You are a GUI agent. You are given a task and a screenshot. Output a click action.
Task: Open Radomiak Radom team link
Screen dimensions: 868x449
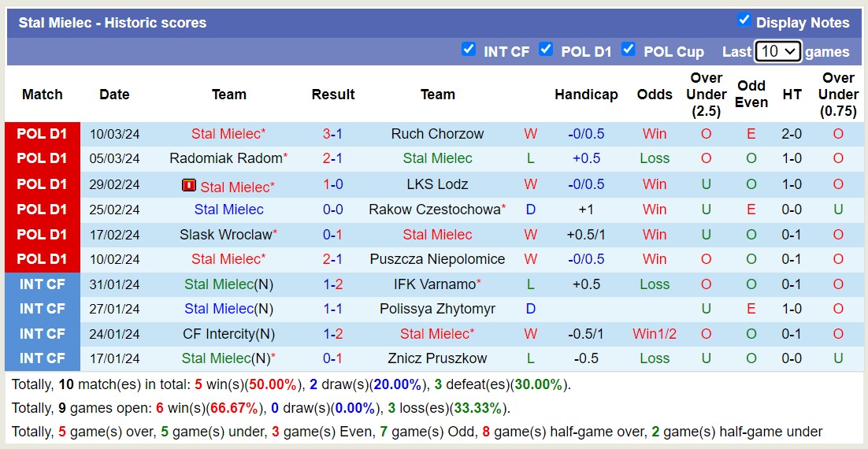225,158
